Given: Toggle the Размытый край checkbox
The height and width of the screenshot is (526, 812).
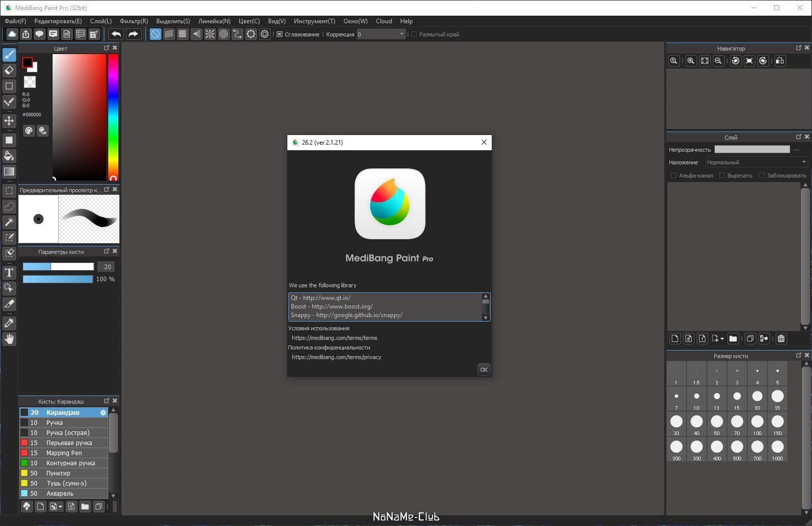Looking at the screenshot, I should point(414,34).
